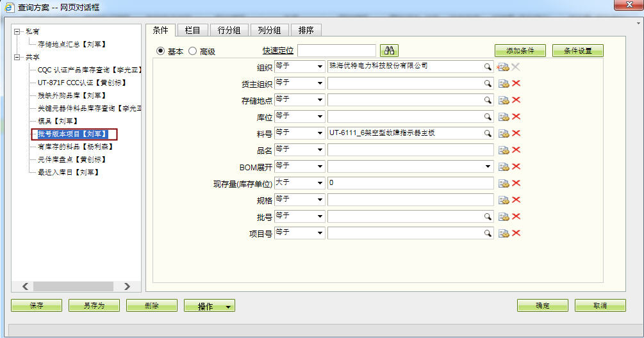
Task: Collapse the 共享 tree node
Action: pos(17,57)
